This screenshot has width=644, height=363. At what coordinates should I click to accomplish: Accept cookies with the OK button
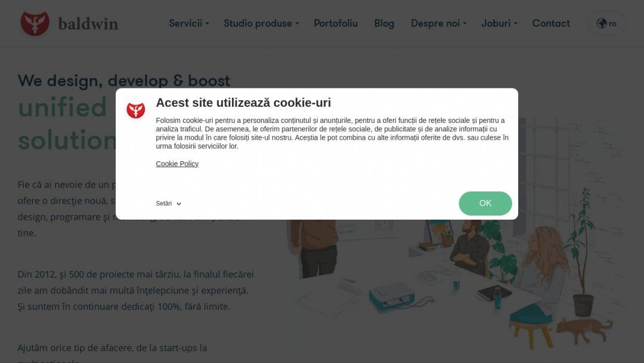click(x=485, y=203)
